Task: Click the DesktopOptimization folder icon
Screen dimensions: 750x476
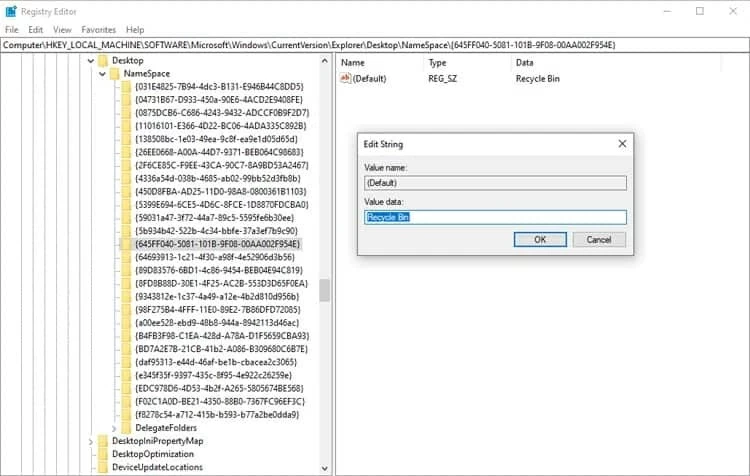Action: pos(102,454)
